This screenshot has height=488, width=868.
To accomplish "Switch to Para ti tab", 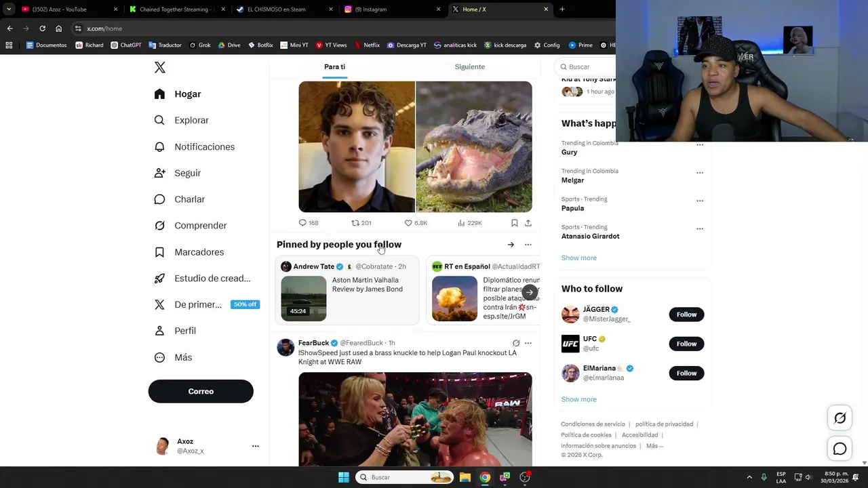I will (334, 66).
